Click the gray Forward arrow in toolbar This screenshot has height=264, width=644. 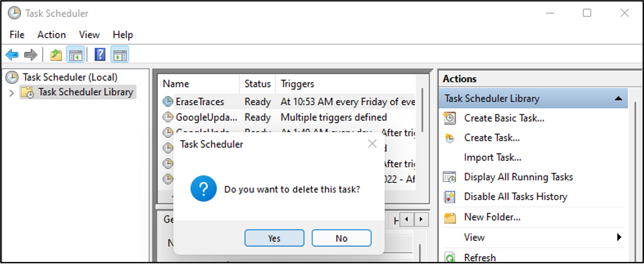pyautogui.click(x=30, y=55)
